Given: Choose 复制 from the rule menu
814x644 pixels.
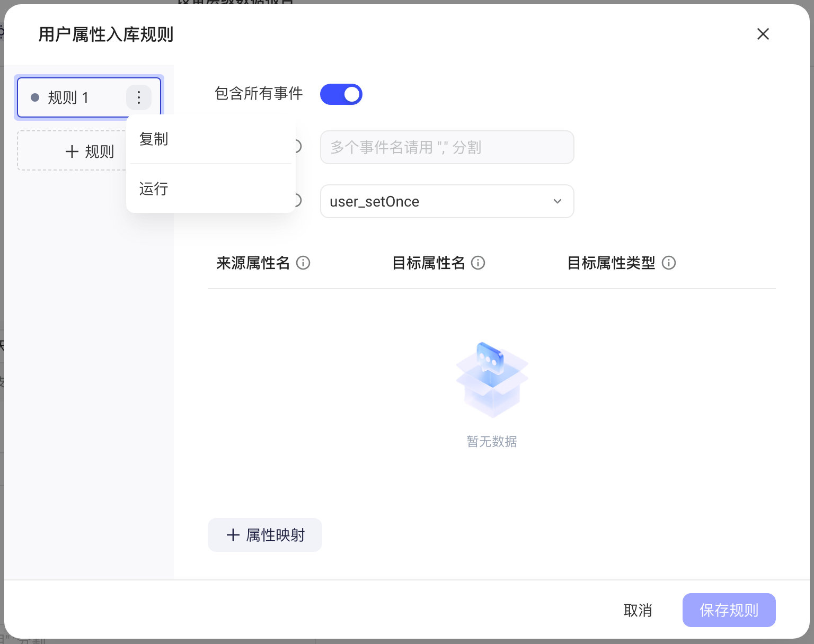Looking at the screenshot, I should click(211, 139).
